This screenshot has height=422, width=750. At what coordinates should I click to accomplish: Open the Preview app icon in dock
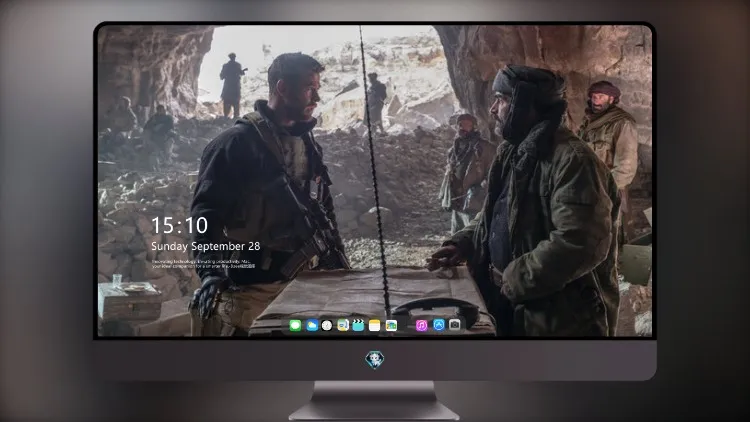click(x=343, y=325)
